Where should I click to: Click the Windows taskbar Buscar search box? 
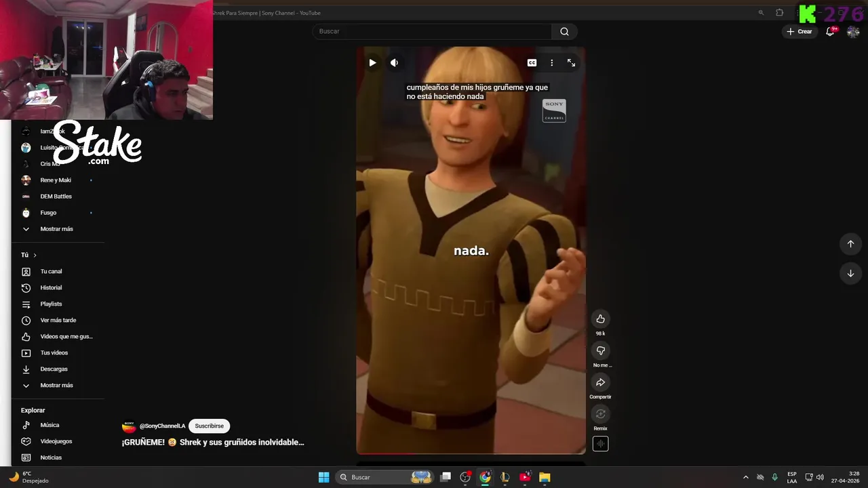coord(386,477)
